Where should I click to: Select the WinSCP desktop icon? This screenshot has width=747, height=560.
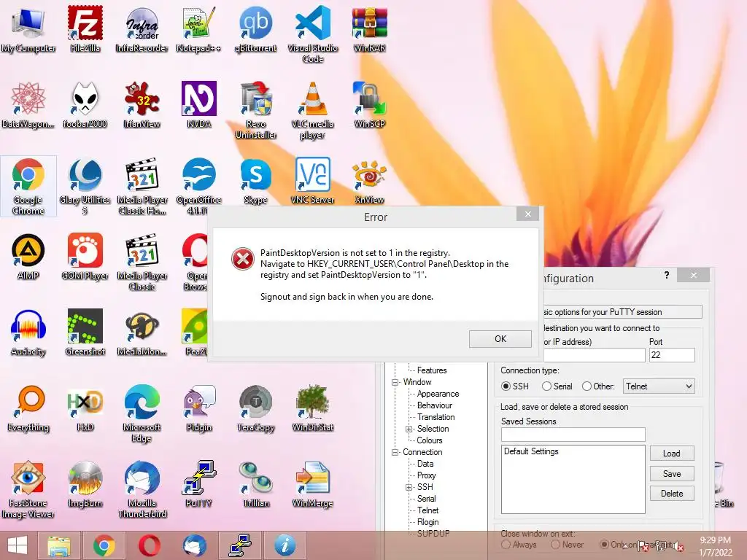(x=370, y=105)
